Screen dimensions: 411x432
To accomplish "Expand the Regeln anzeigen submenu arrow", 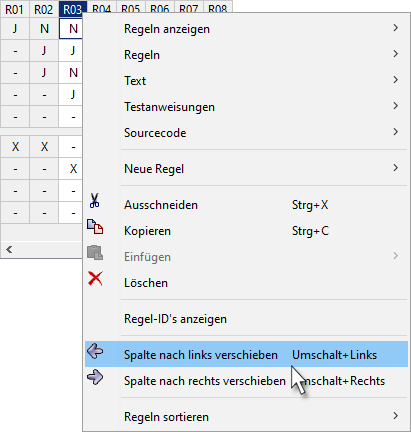I will pyautogui.click(x=395, y=28).
